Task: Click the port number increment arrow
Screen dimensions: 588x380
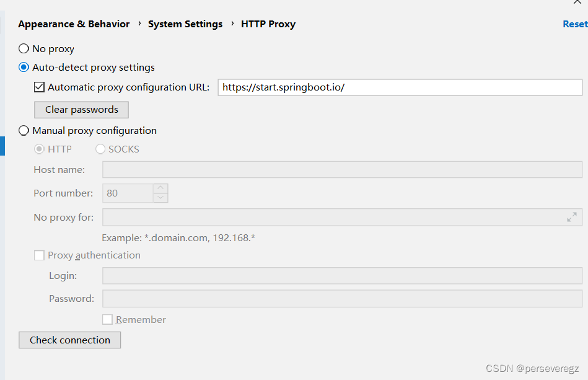Action: click(x=160, y=188)
